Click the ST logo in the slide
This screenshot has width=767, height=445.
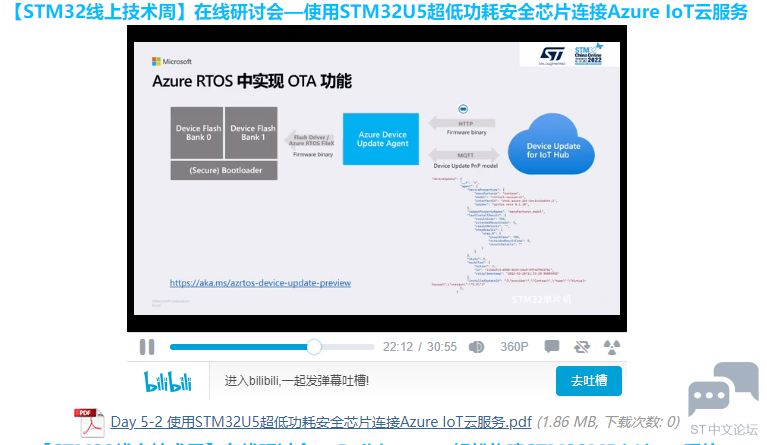coord(552,55)
